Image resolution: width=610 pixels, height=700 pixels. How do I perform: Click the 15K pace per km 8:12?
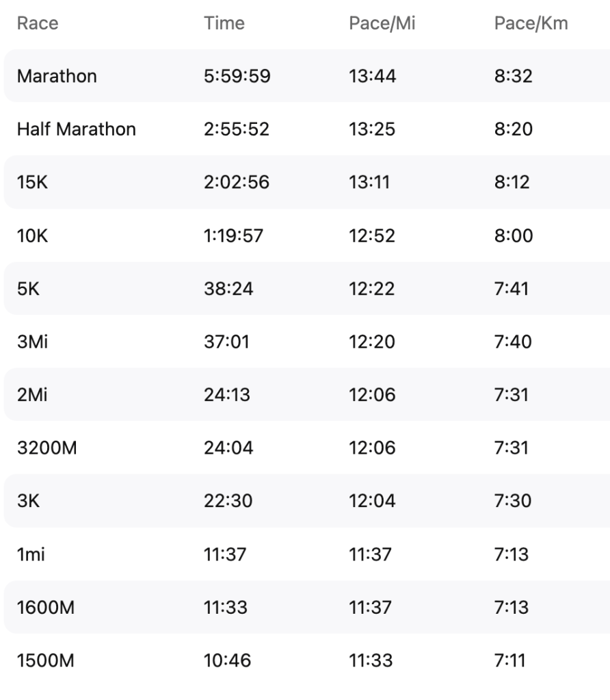(x=512, y=182)
